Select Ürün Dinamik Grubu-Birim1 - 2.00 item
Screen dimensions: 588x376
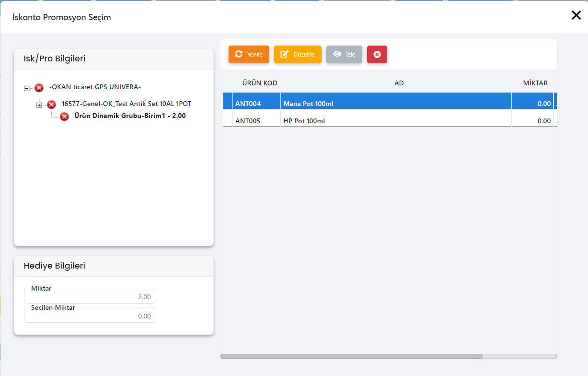[x=130, y=116]
